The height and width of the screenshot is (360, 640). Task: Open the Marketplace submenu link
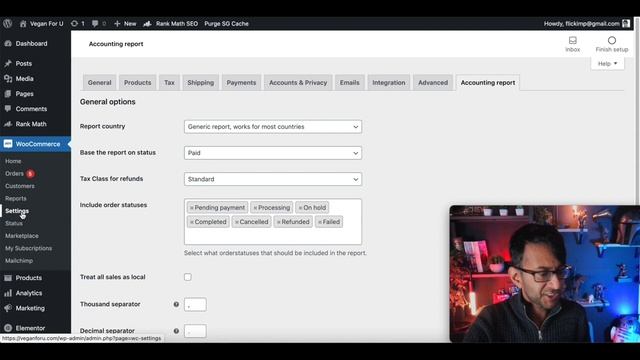click(22, 236)
